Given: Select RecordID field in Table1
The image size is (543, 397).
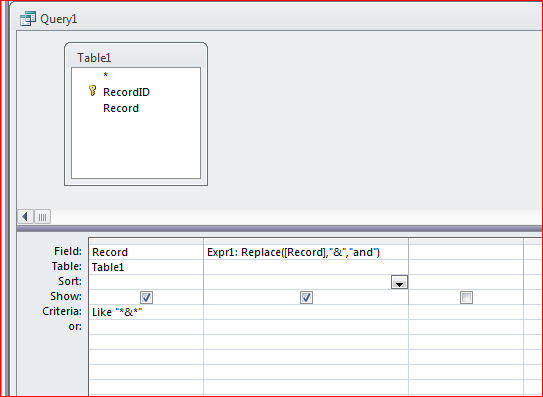Looking at the screenshot, I should 126,92.
